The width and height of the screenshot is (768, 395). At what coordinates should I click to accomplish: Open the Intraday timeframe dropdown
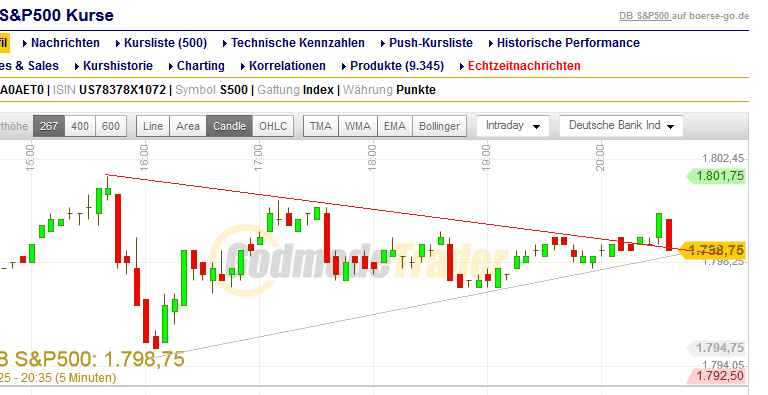pyautogui.click(x=513, y=126)
